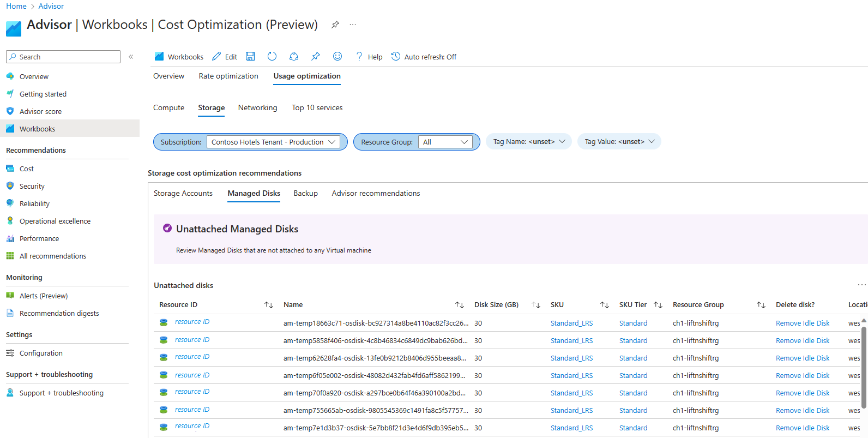Viewport: 868px width, 438px height.
Task: Collapse the sidebar with the chevron icon
Action: (x=131, y=57)
